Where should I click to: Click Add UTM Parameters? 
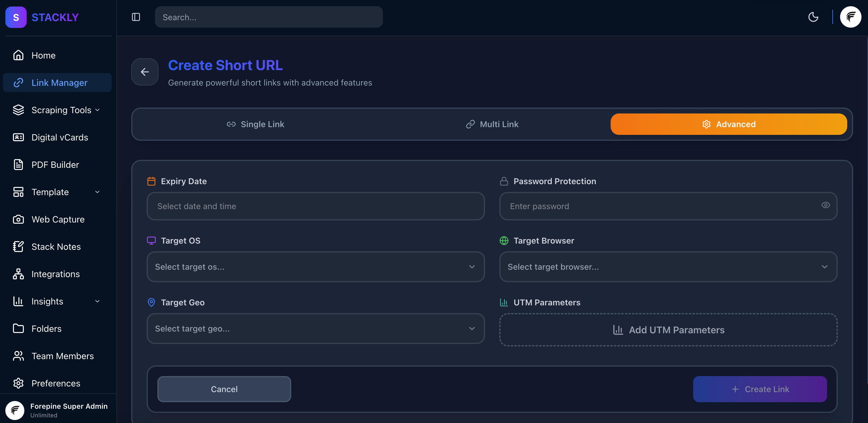coord(669,330)
